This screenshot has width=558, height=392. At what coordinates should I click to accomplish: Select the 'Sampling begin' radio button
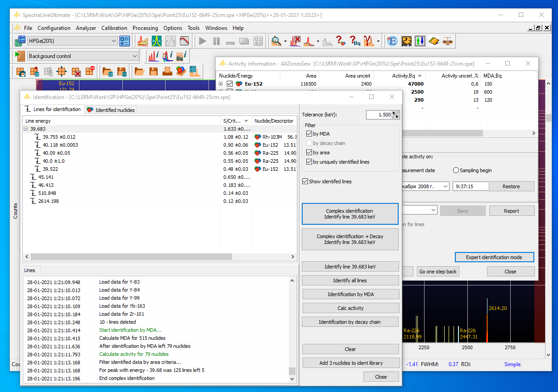point(456,170)
